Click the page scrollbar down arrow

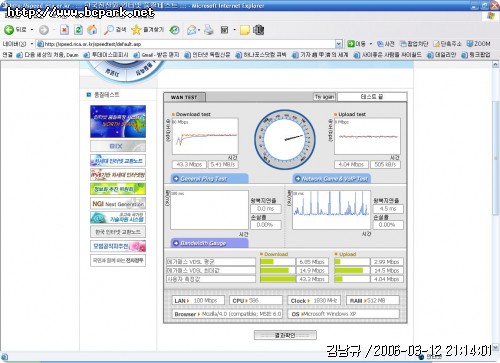click(x=496, y=348)
